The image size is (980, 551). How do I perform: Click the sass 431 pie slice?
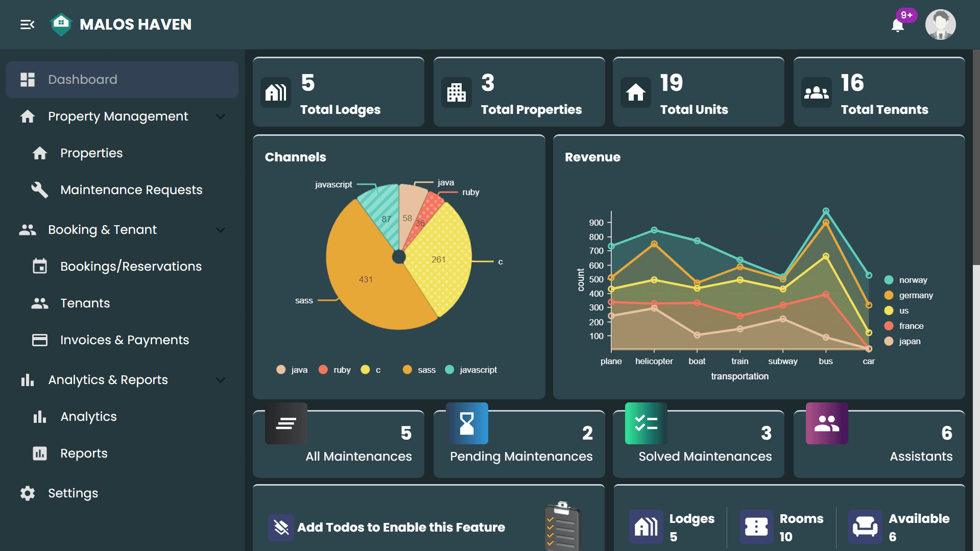point(366,279)
